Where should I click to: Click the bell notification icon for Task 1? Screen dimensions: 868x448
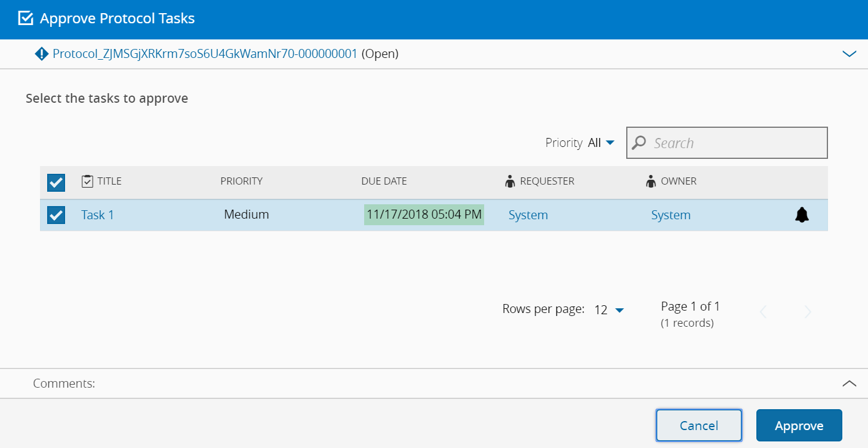(x=802, y=215)
